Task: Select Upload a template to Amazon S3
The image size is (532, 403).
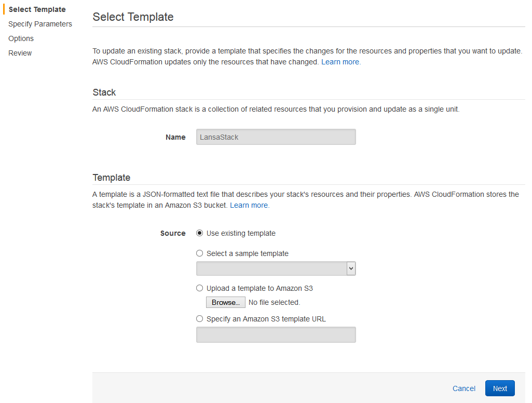Action: [x=199, y=288]
